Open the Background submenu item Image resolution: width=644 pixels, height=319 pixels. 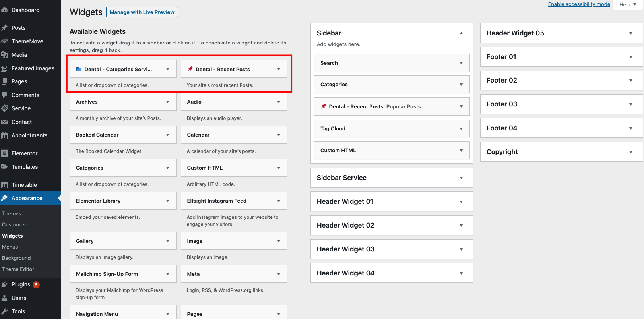click(16, 258)
